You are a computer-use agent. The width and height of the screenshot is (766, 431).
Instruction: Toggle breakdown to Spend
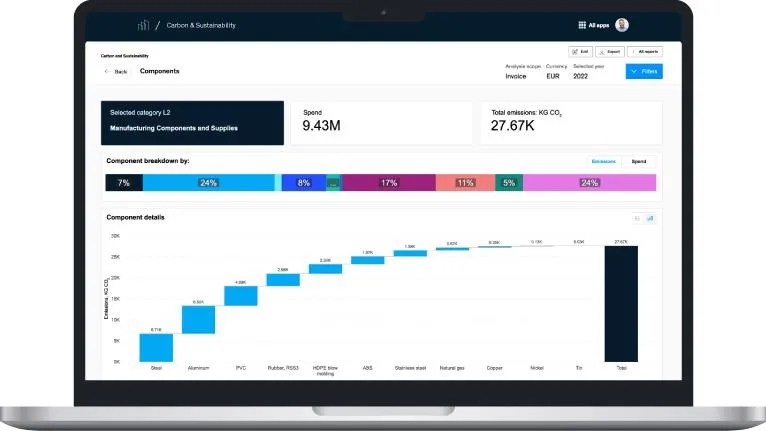638,161
